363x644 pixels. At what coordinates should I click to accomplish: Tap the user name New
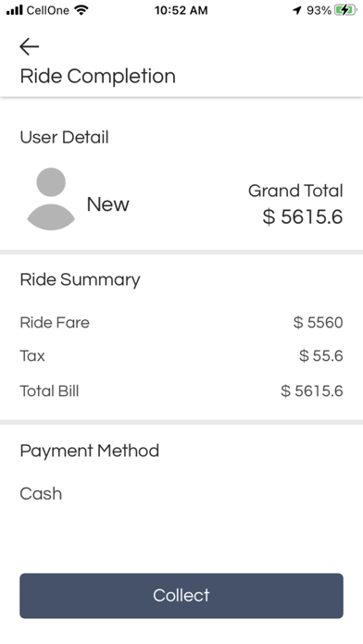(x=108, y=204)
